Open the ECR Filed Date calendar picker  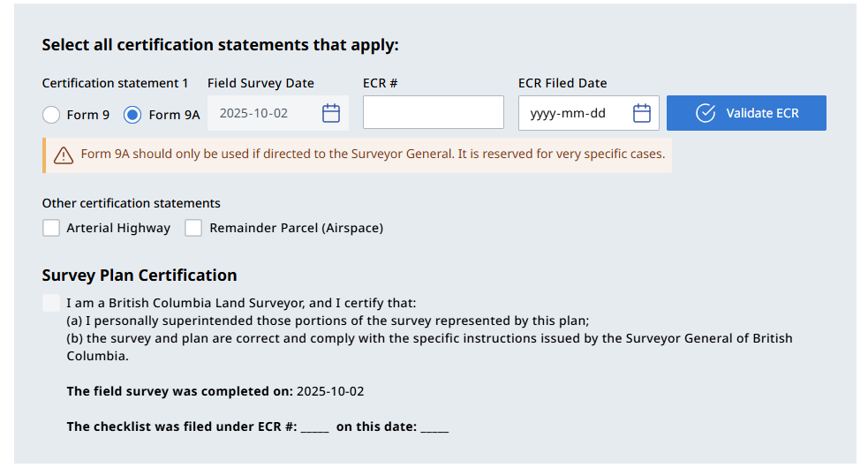click(x=642, y=113)
